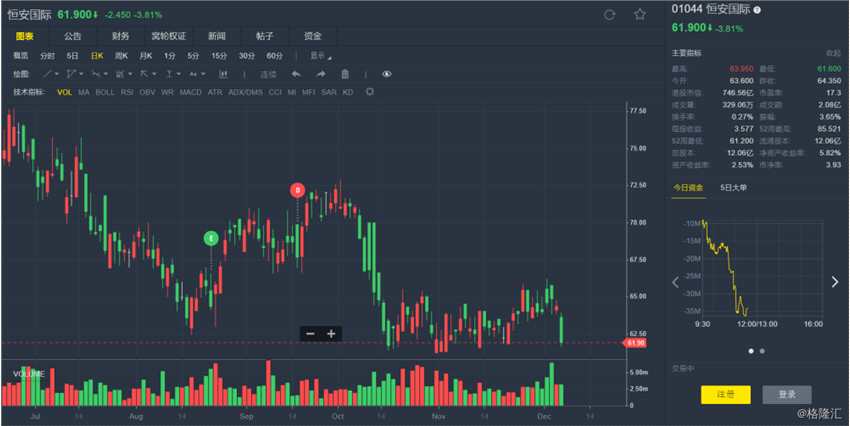The height and width of the screenshot is (426, 850).
Task: Open the 公告 tab
Action: coord(72,36)
